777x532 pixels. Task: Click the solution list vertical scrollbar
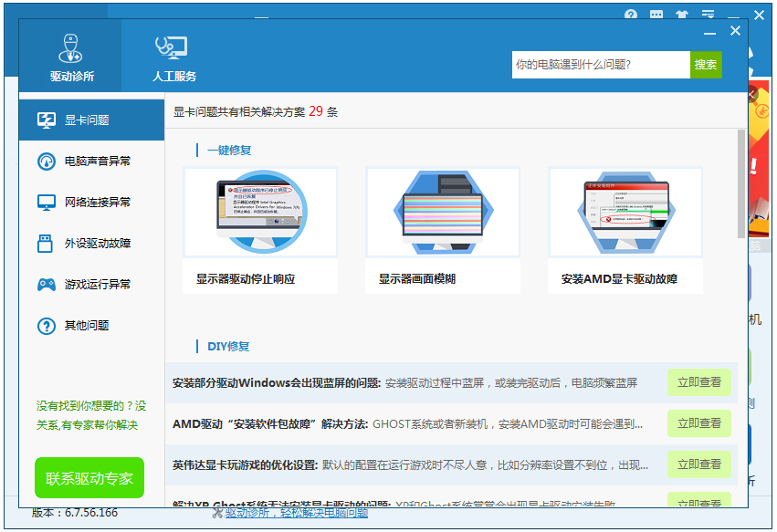click(741, 183)
